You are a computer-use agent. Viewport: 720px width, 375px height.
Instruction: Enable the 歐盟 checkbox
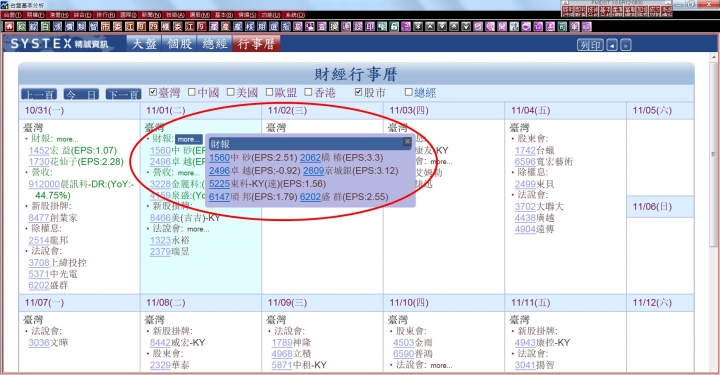pos(270,92)
